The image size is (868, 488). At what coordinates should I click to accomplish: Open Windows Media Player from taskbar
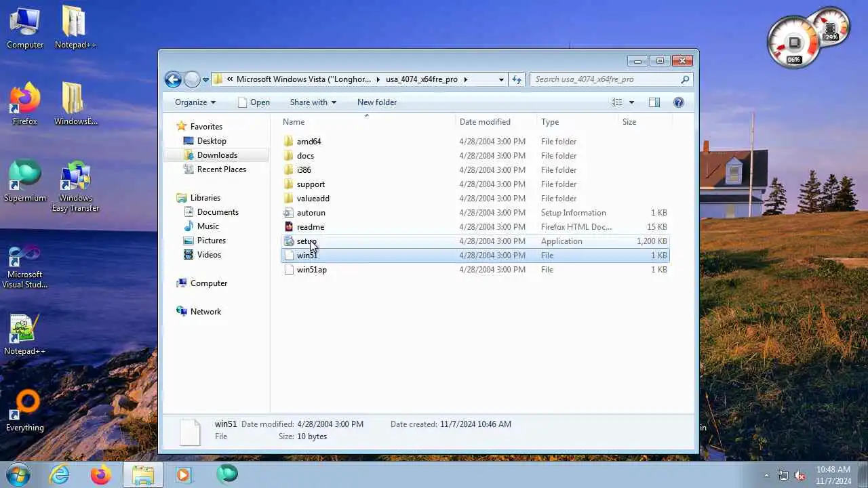184,474
